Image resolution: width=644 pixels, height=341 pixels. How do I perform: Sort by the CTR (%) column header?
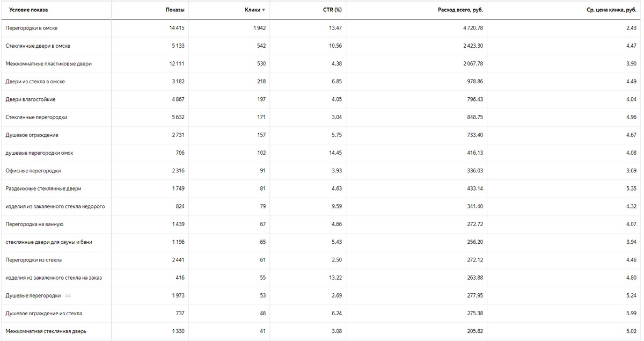click(x=332, y=10)
